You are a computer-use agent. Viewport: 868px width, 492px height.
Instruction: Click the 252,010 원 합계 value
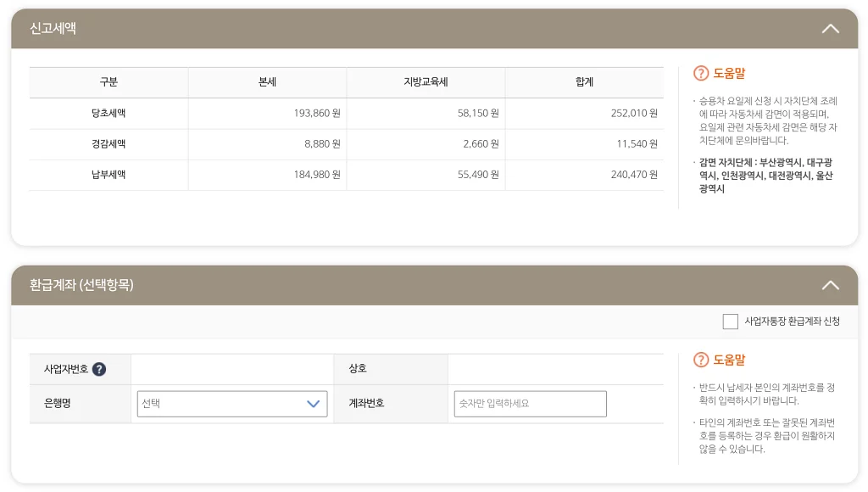pyautogui.click(x=634, y=113)
